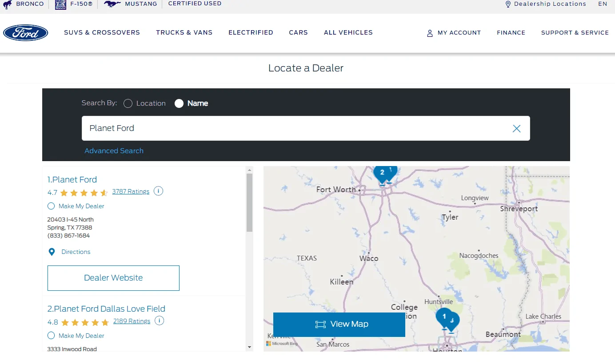This screenshot has width=615, height=364.
Task: Open the Trucks & Vans menu
Action: (x=184, y=32)
